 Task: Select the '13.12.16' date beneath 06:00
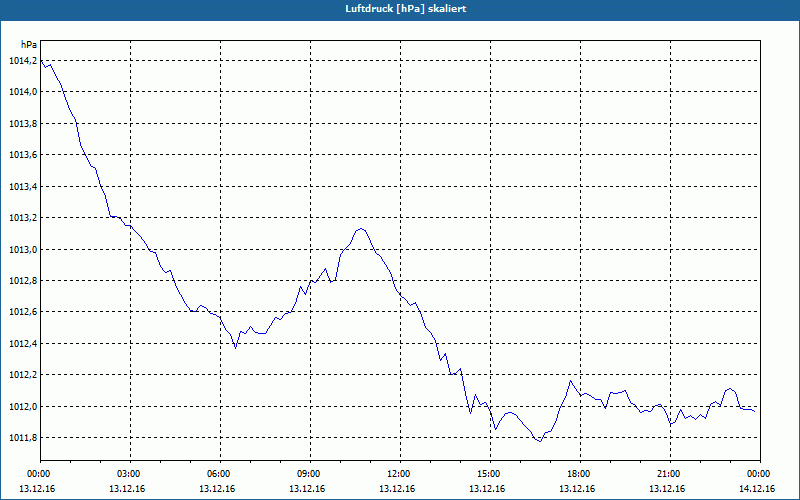pyautogui.click(x=217, y=489)
